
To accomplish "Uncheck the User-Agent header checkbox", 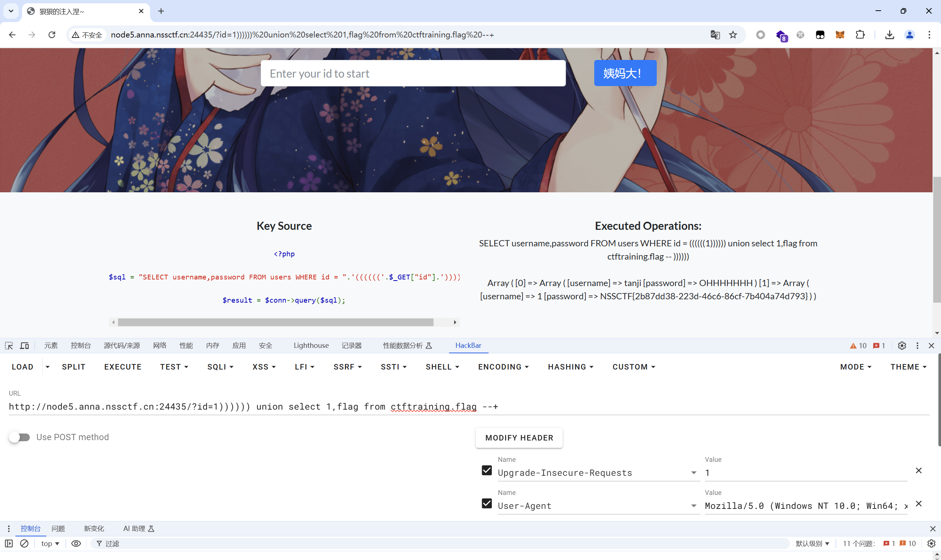I will 487,503.
